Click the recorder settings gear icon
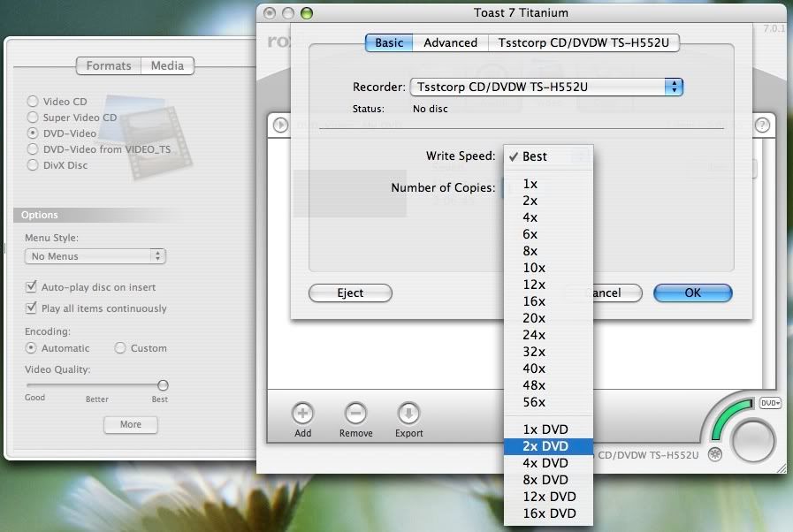The height and width of the screenshot is (532, 793). [714, 454]
